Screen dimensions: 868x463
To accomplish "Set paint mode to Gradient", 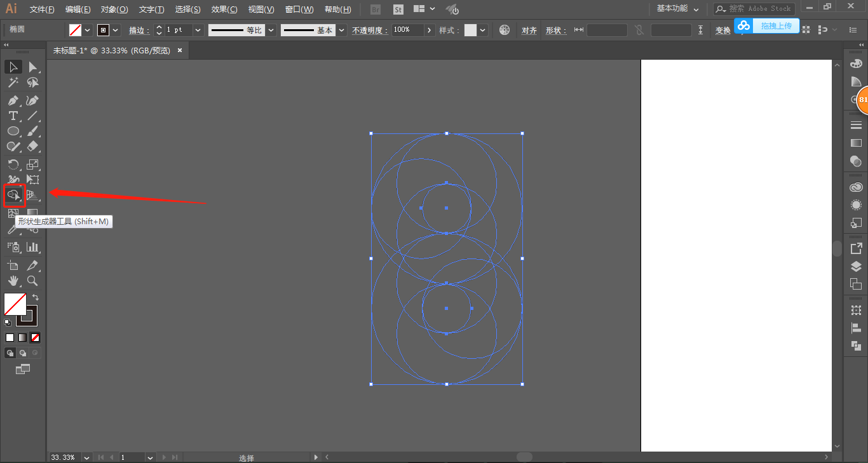I will (23, 337).
